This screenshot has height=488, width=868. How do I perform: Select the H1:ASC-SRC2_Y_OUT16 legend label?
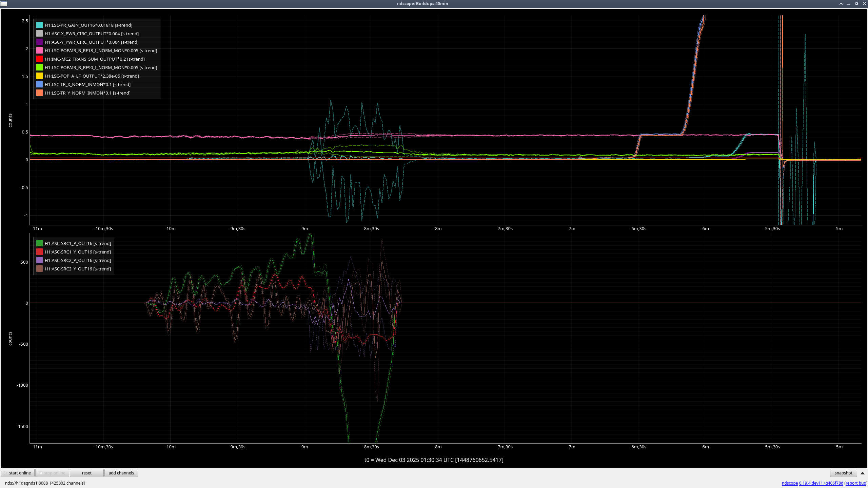pos(78,269)
